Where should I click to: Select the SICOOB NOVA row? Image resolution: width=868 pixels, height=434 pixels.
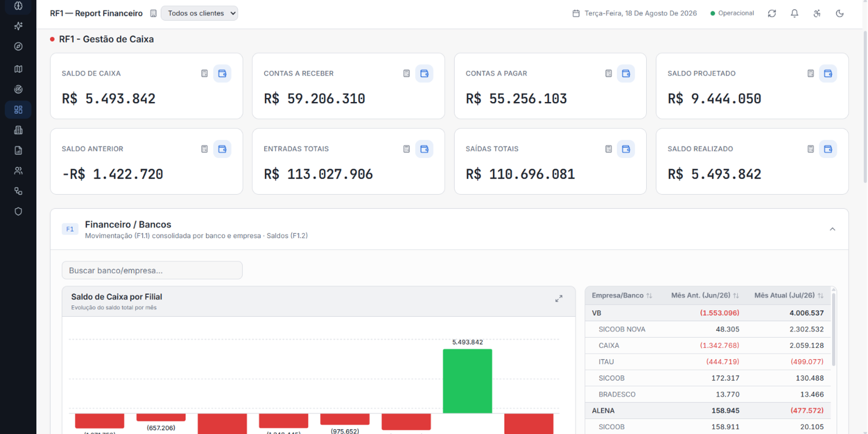point(708,329)
